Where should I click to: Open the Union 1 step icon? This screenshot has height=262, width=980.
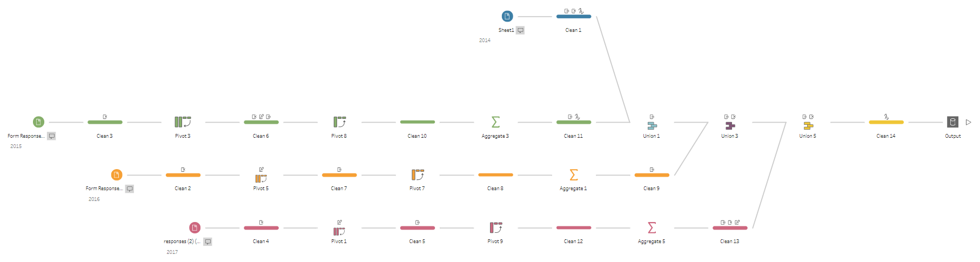tap(652, 125)
